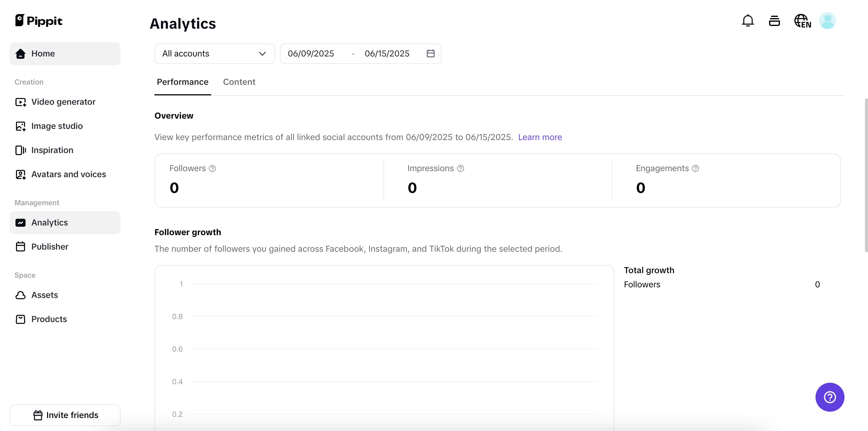Open the floating help assistant button
Screen dimensions: 868x431
coord(830,397)
